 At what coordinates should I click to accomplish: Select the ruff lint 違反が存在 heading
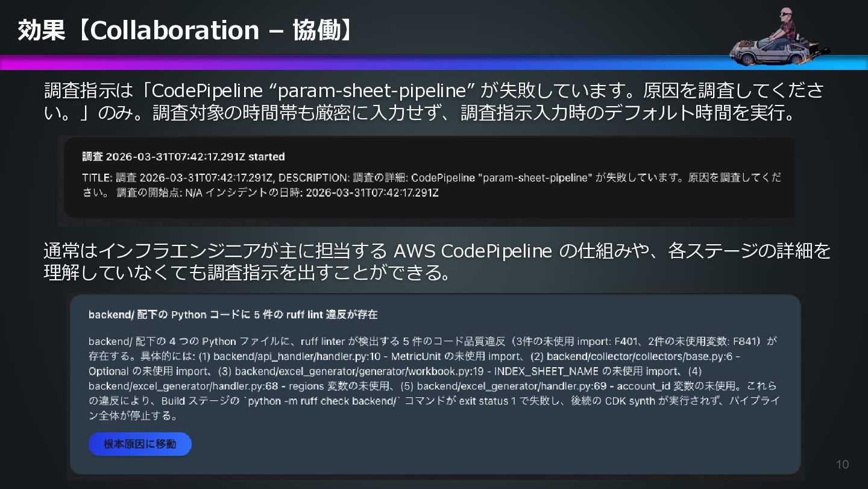click(x=233, y=315)
